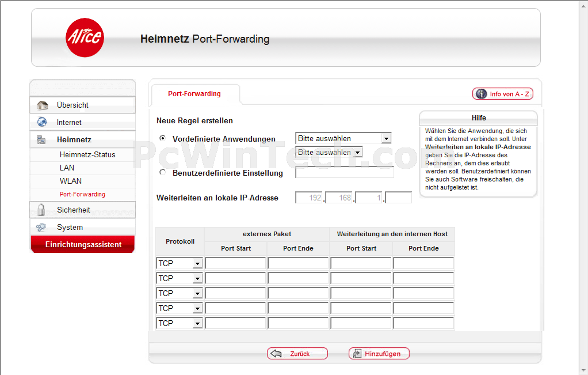This screenshot has height=375, width=588.
Task: Click the globe icon beside Internet
Action: coord(42,122)
